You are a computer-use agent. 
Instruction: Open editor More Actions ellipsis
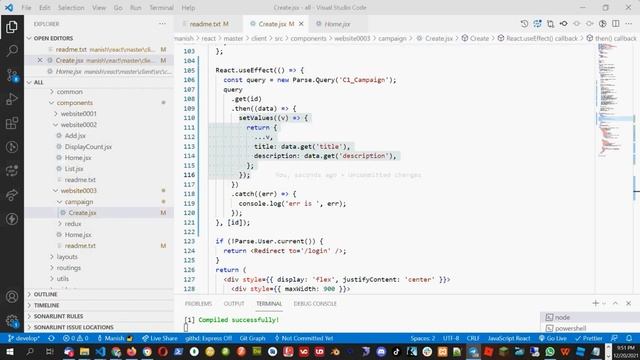tap(629, 24)
